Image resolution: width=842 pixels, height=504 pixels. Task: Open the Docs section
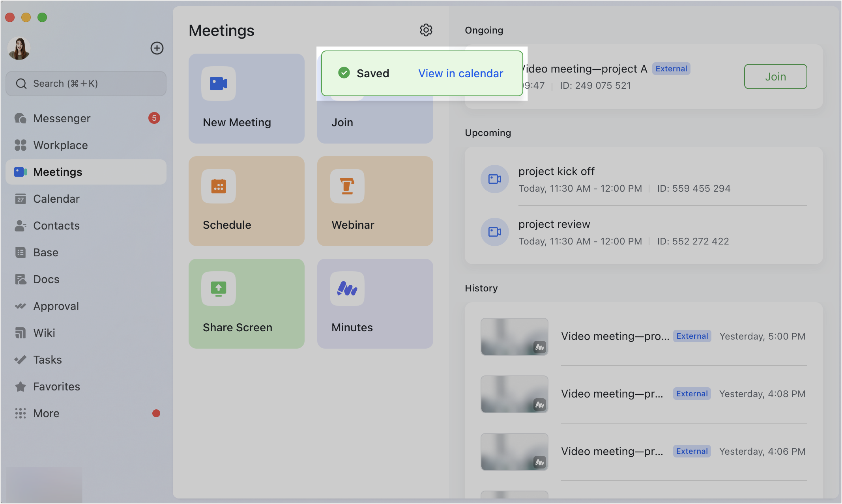click(46, 279)
